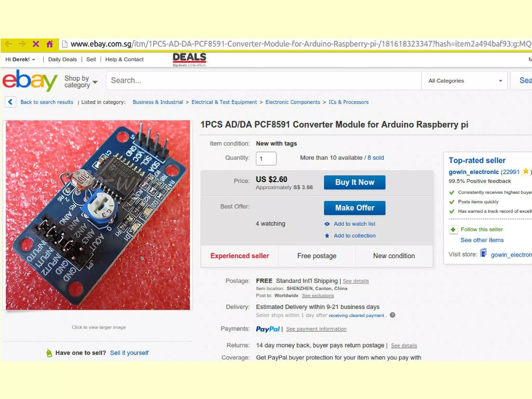
Task: Click the eBay logo
Action: click(30, 81)
